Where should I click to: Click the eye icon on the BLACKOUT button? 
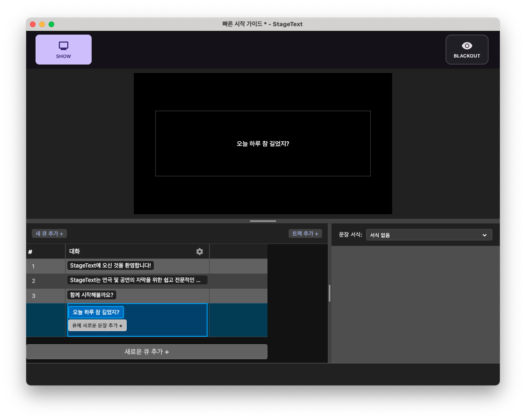click(x=467, y=45)
